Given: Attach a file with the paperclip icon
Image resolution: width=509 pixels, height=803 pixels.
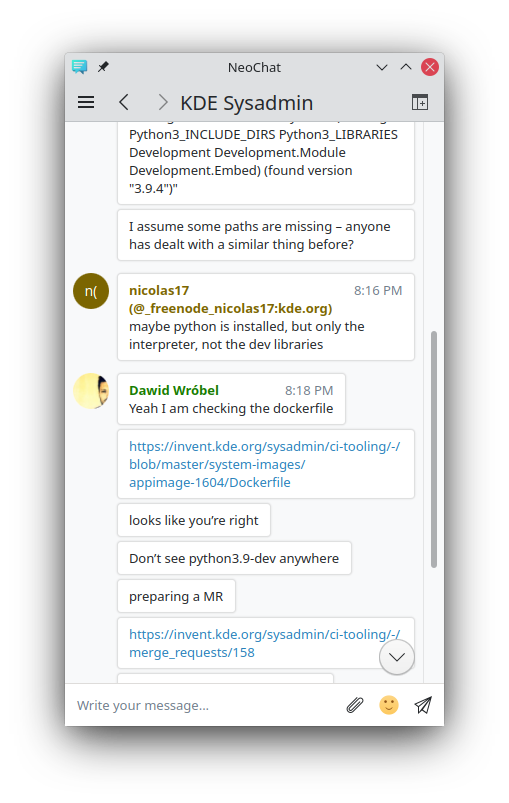Looking at the screenshot, I should [x=354, y=705].
